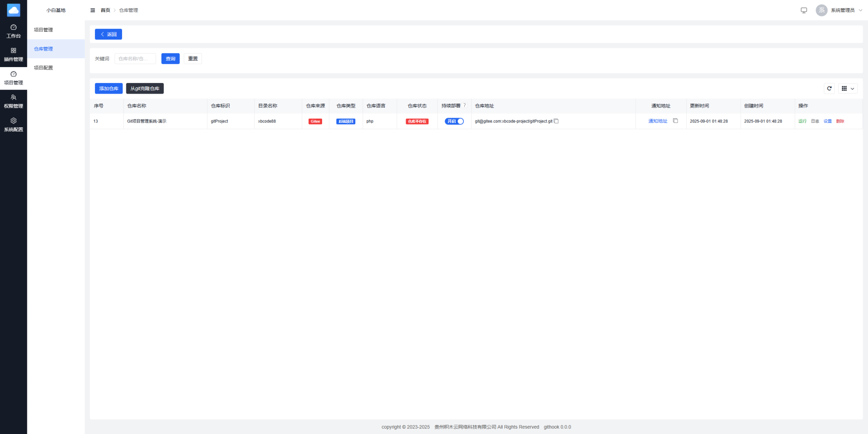This screenshot has height=434, width=868.
Task: Open the 工作台 dashboard in sidebar
Action: (x=14, y=31)
